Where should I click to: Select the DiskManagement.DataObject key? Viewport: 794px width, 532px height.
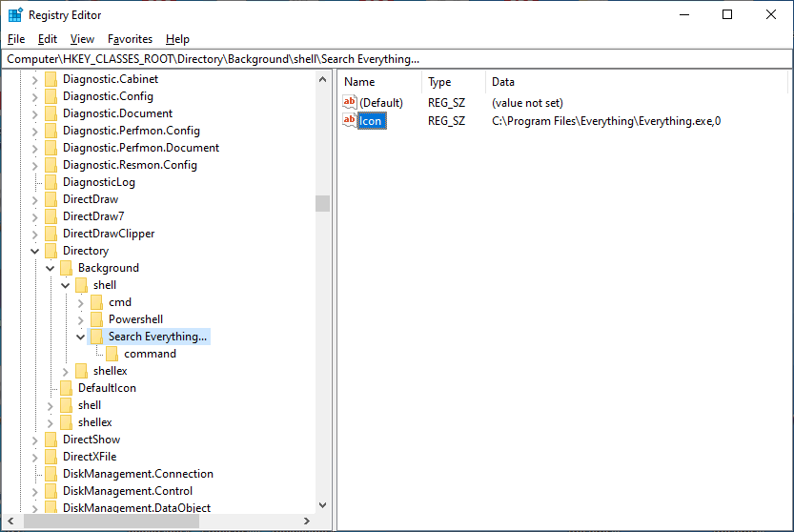pos(136,506)
